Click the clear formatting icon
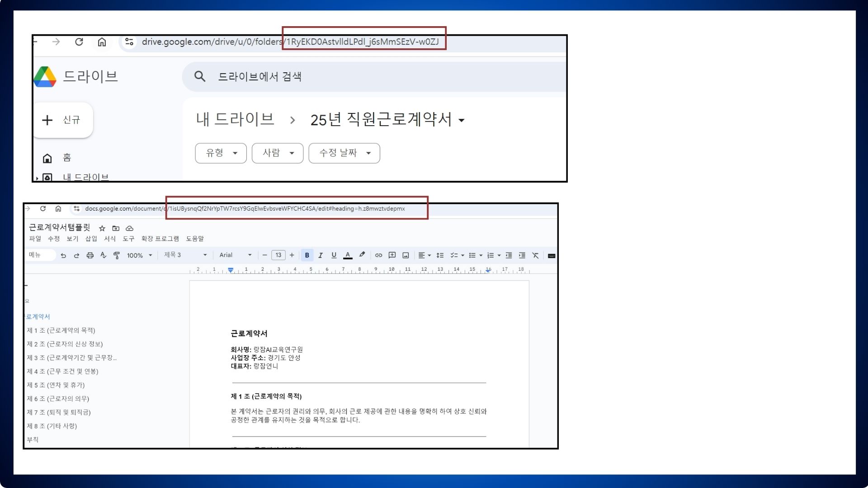 (x=535, y=255)
